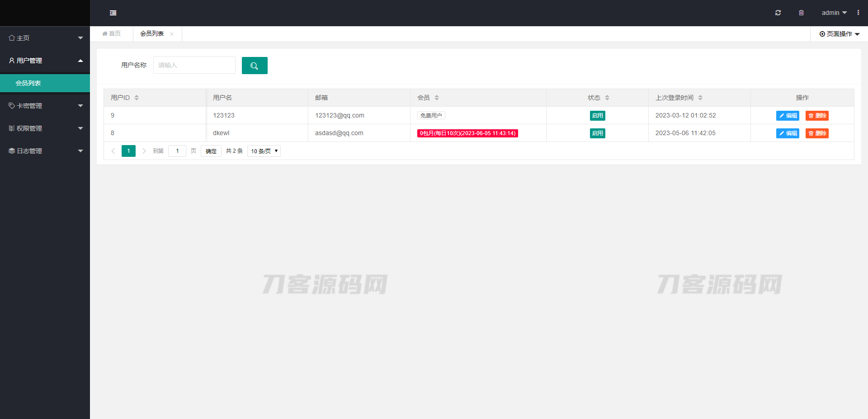
Task: Switch to the 首页 tab
Action: tap(112, 34)
